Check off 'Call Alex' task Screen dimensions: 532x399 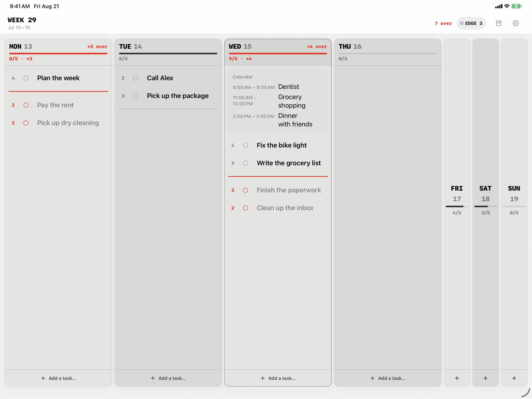pyautogui.click(x=136, y=78)
